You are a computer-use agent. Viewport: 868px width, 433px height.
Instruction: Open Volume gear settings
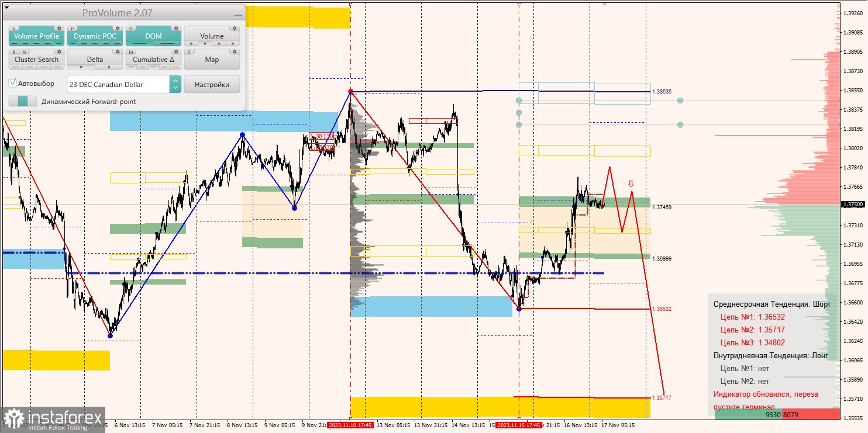(x=235, y=28)
